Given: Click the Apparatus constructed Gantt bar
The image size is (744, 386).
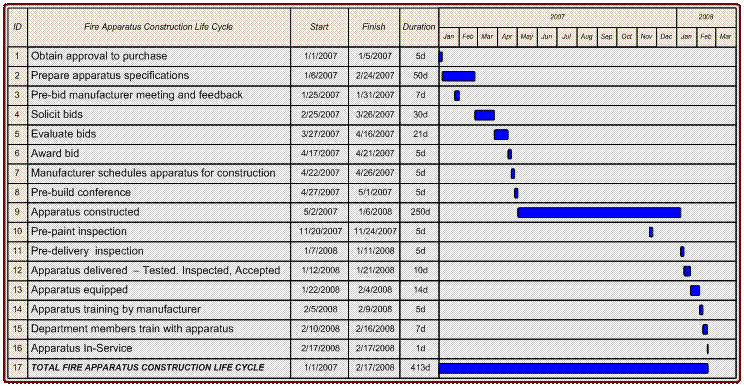Looking at the screenshot, I should (x=599, y=212).
